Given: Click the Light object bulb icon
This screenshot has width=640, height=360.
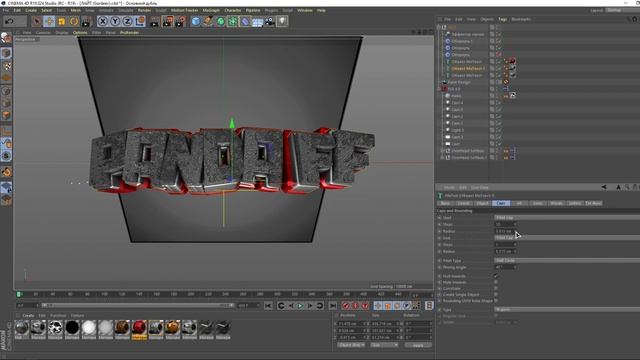Looking at the screenshot, I should [x=282, y=21].
